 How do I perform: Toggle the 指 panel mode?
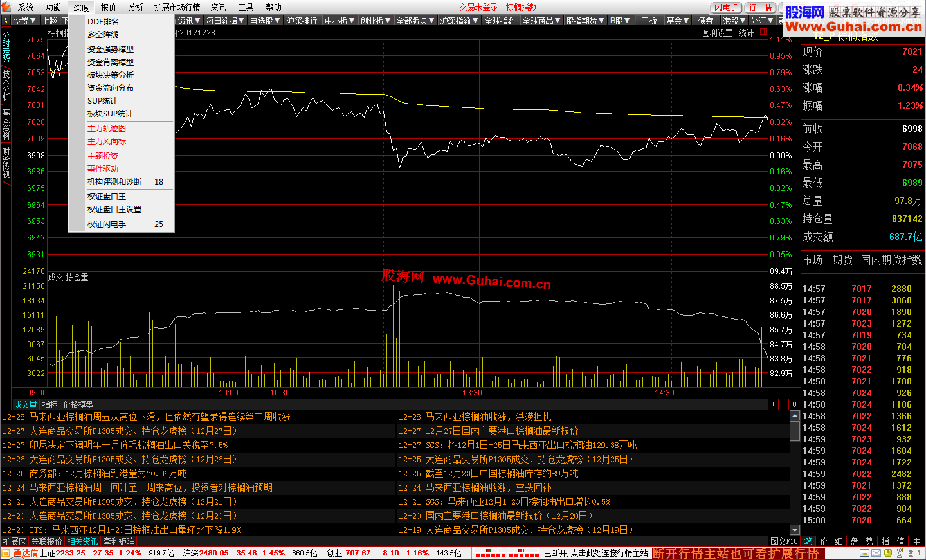885,541
